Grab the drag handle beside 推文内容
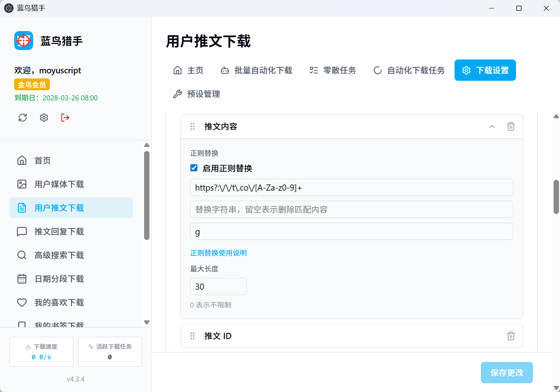 tap(192, 126)
